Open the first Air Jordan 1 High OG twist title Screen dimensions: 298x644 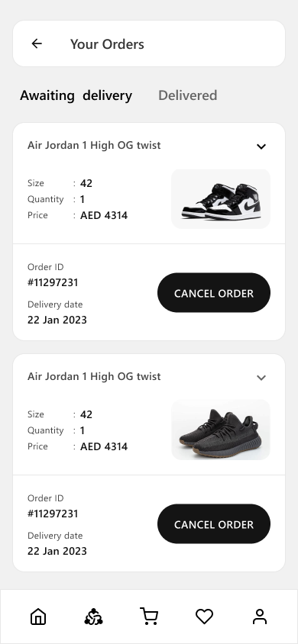94,146
